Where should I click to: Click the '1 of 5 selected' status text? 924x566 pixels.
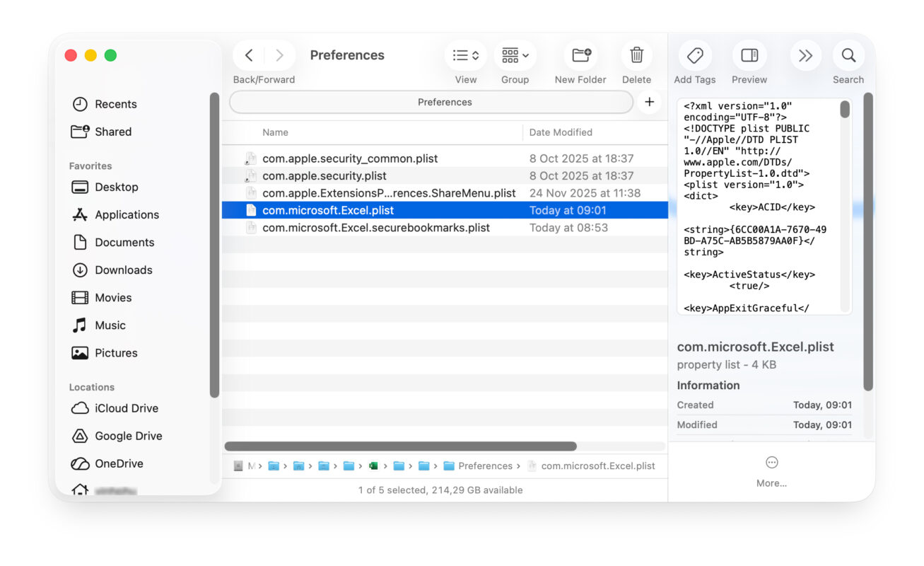click(440, 490)
